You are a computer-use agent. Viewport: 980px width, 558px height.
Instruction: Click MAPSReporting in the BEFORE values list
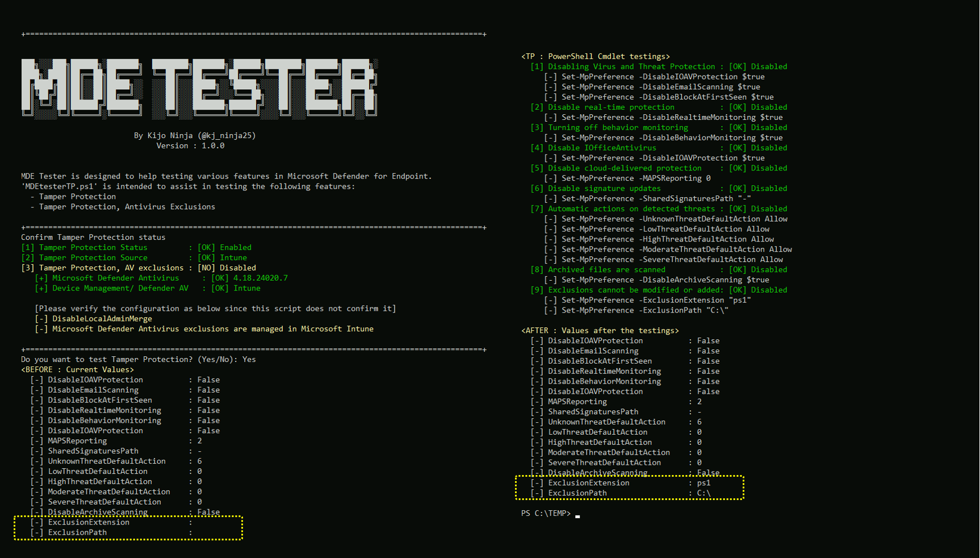[x=116, y=441]
